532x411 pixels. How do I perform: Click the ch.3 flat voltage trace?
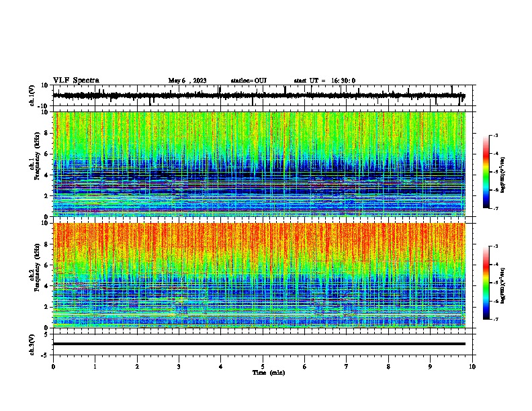point(259,344)
